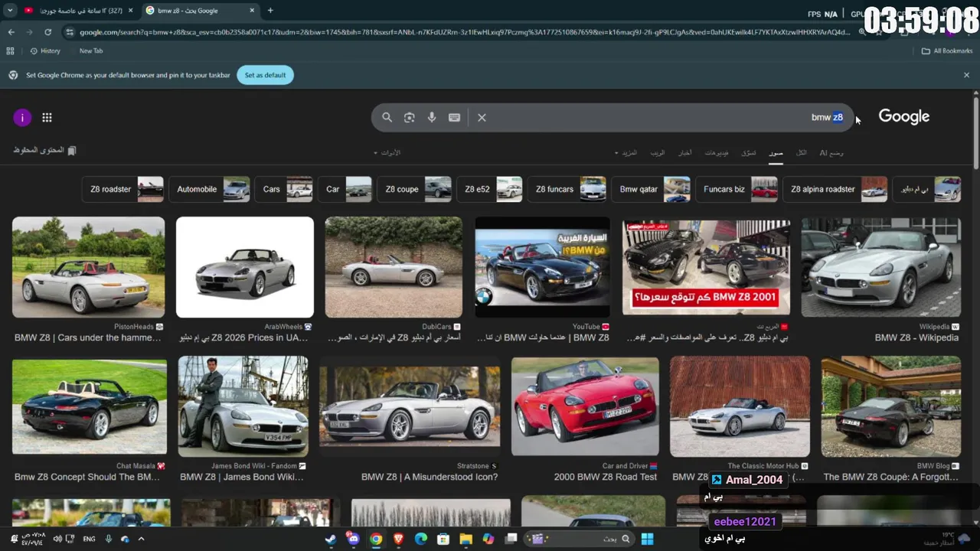The image size is (980, 551).
Task: Open a new tab with plus button
Action: click(x=270, y=11)
